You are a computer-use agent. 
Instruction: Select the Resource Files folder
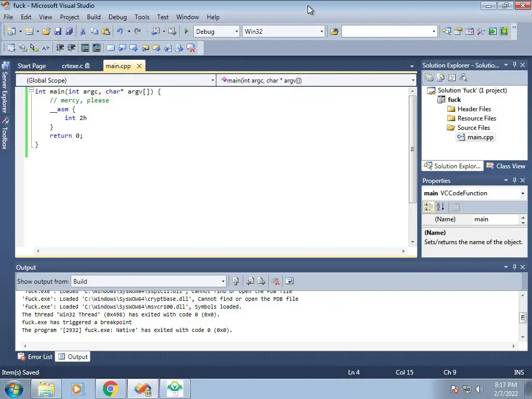click(472, 118)
